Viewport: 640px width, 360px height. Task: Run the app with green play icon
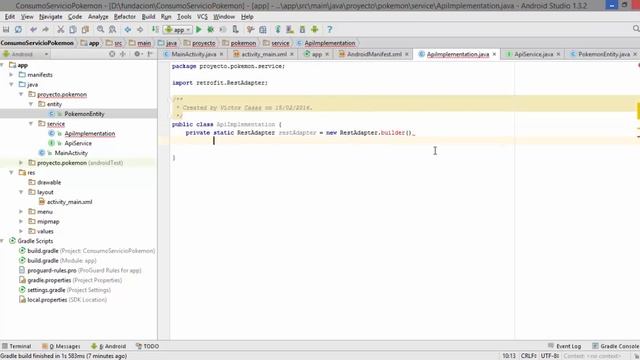point(199,29)
